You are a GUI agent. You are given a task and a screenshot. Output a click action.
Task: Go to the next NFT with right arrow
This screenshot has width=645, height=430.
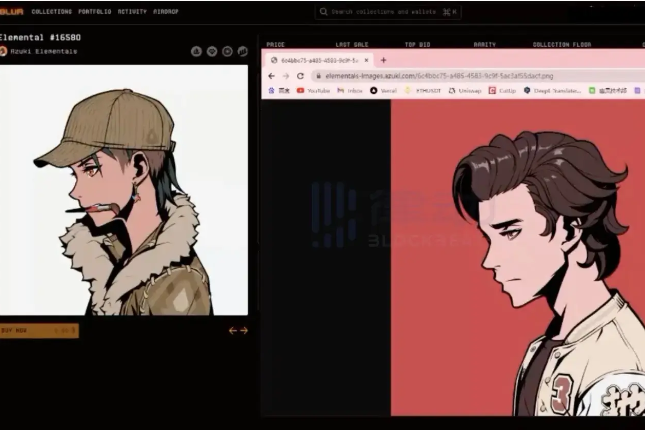click(x=244, y=330)
